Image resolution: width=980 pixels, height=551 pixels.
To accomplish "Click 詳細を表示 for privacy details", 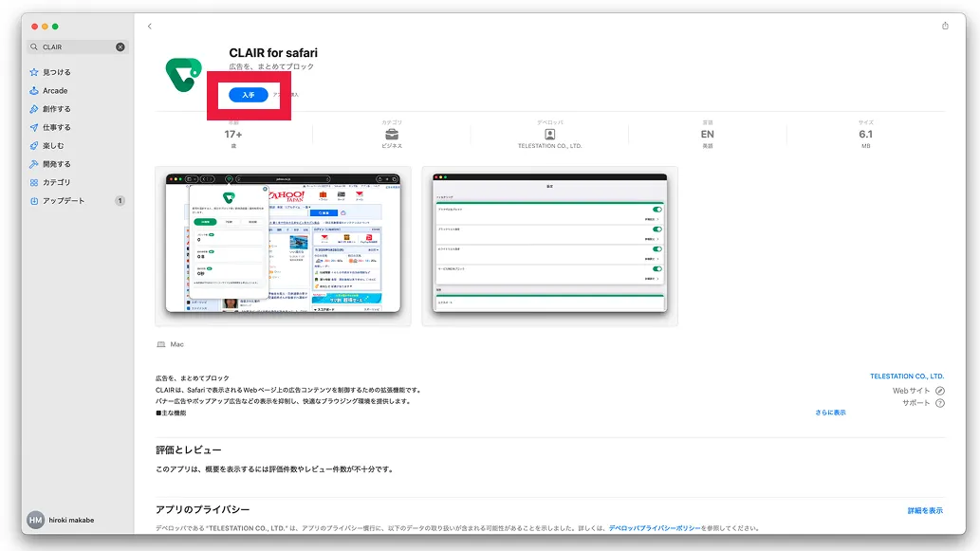I will tap(925, 511).
